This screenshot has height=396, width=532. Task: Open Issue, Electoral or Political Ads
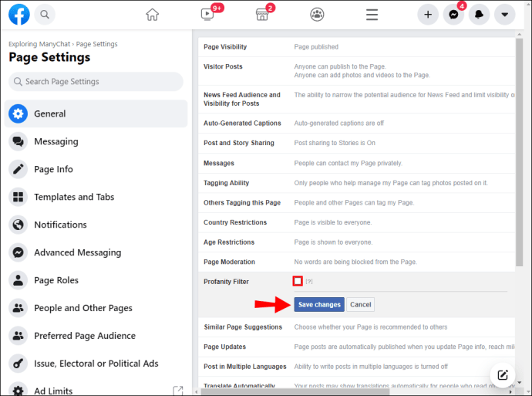pyautogui.click(x=96, y=364)
